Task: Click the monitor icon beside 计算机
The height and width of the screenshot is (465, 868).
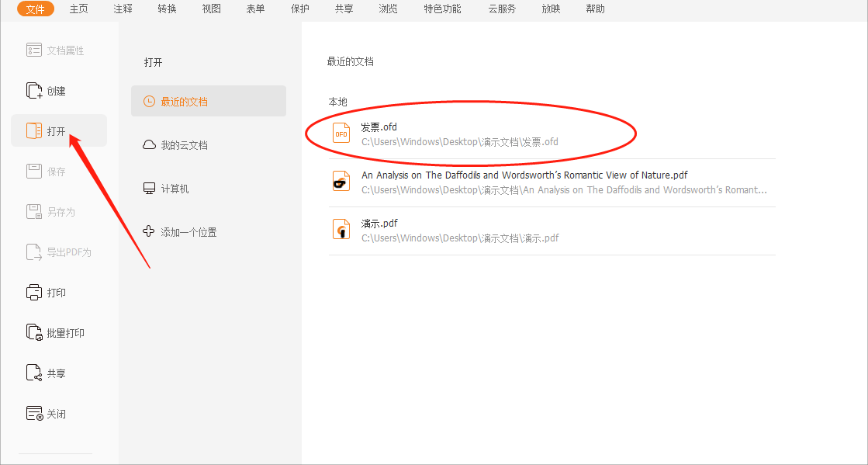Action: point(148,188)
